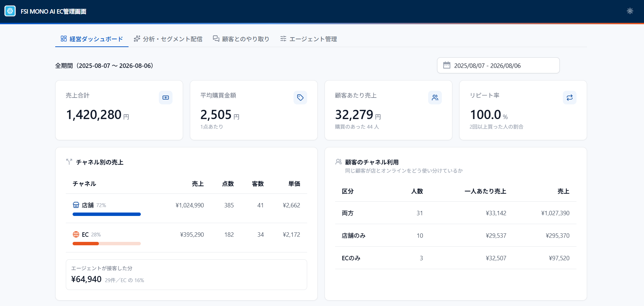The width and height of the screenshot is (644, 306).
Task: Click the user icon beside 顧客のチャネル利用
Action: [x=339, y=162]
